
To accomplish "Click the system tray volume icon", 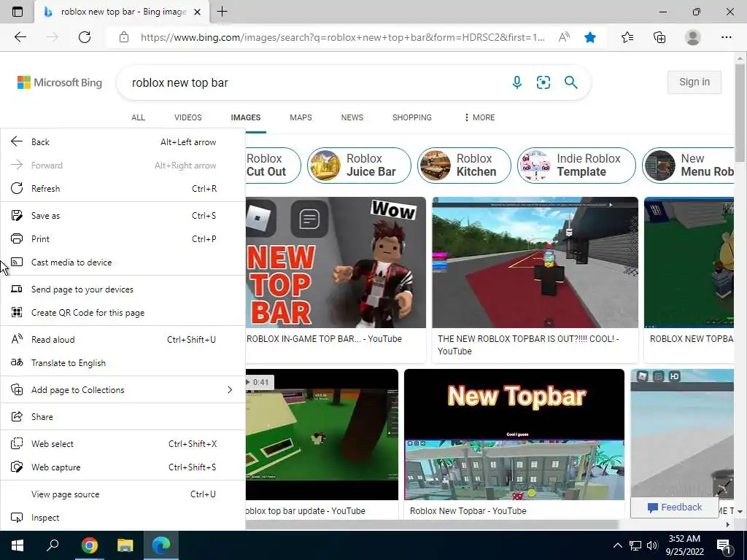I will point(652,545).
